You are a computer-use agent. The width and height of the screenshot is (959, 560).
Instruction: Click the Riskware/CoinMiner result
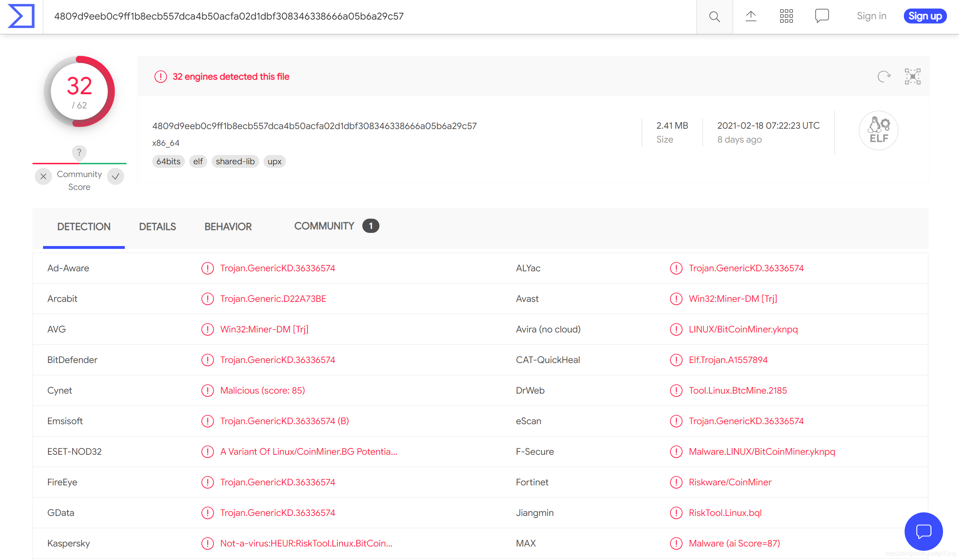click(730, 482)
